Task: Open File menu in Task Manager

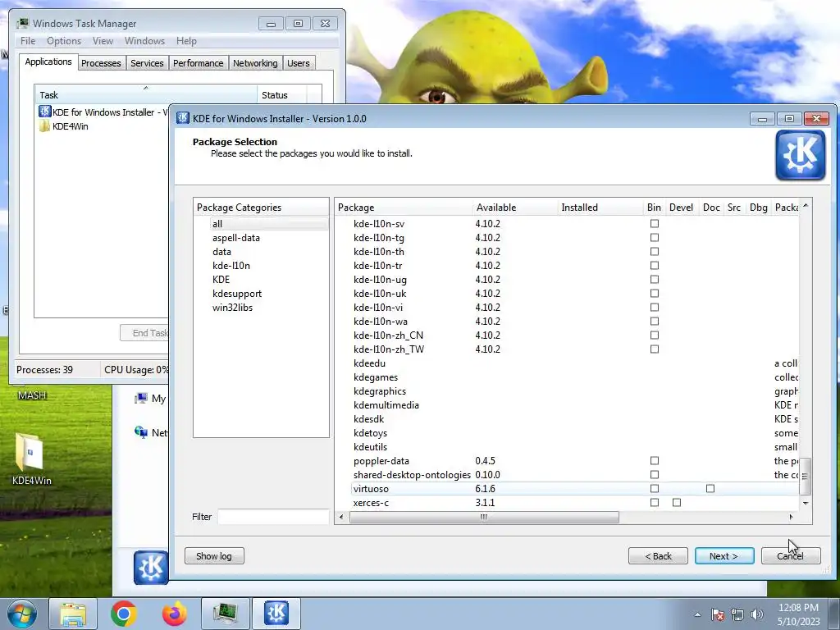Action: [28, 41]
